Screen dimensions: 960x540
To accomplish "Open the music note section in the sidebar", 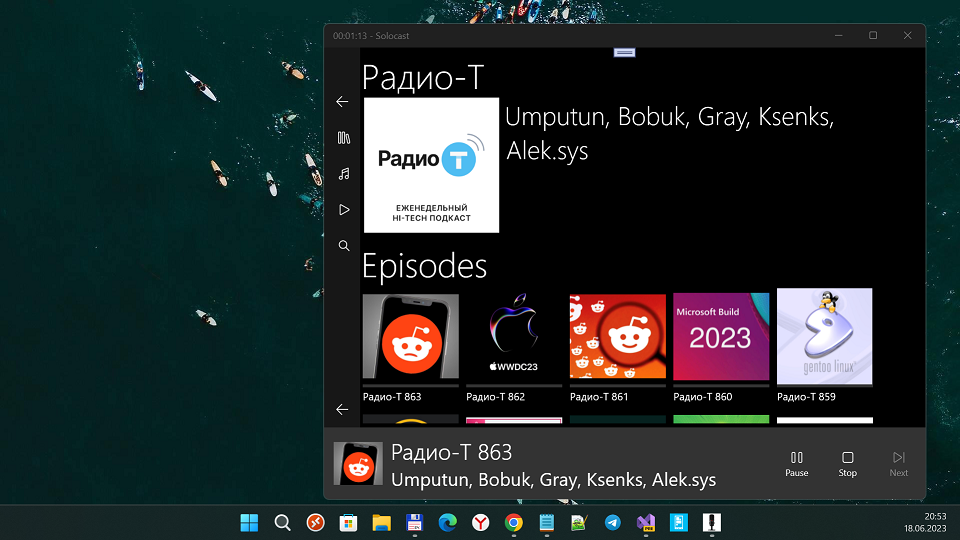I will click(x=343, y=174).
